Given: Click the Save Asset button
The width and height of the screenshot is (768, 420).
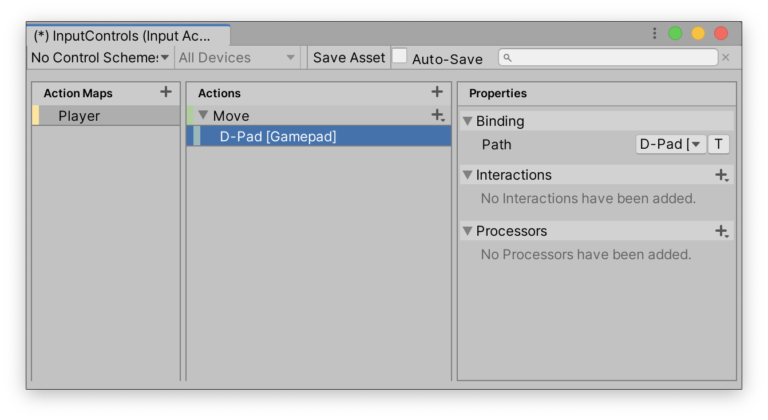Looking at the screenshot, I should pos(348,58).
